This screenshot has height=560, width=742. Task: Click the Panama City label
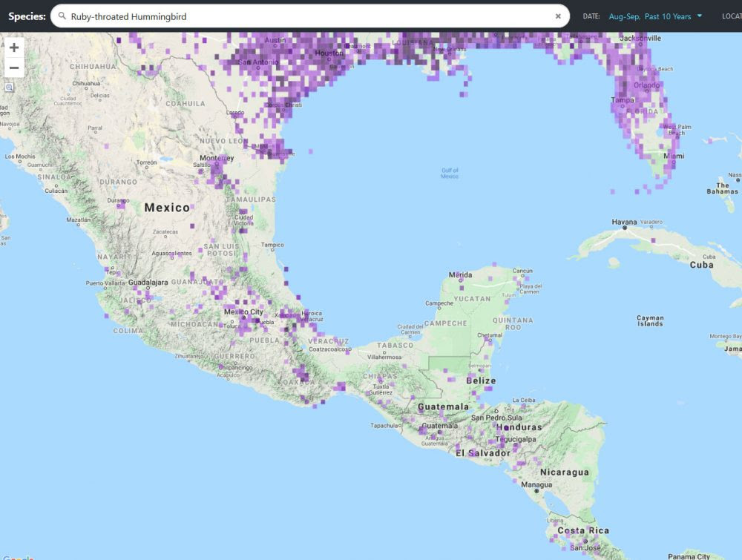pyautogui.click(x=689, y=557)
